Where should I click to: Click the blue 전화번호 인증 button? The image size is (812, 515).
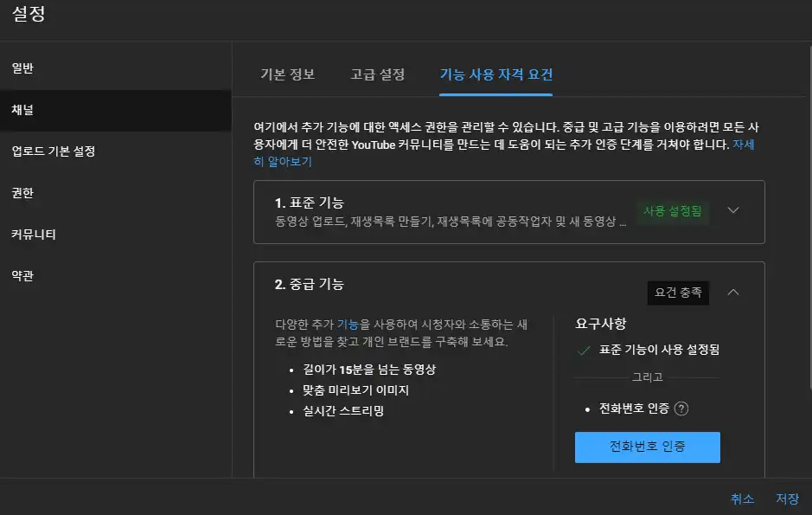[x=647, y=447]
